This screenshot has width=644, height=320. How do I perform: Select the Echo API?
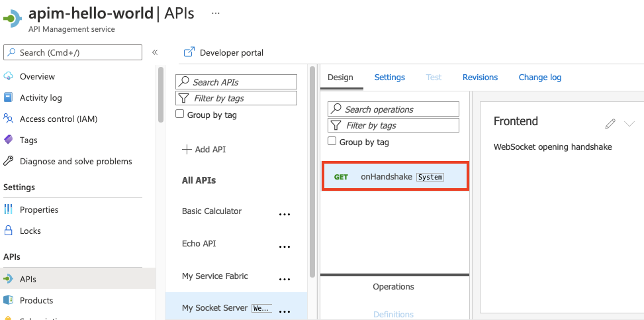(x=199, y=244)
